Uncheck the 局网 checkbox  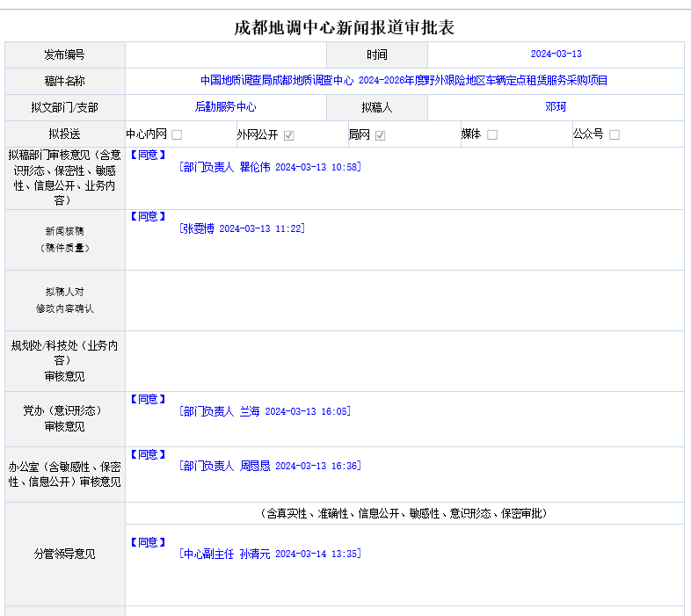click(x=380, y=134)
